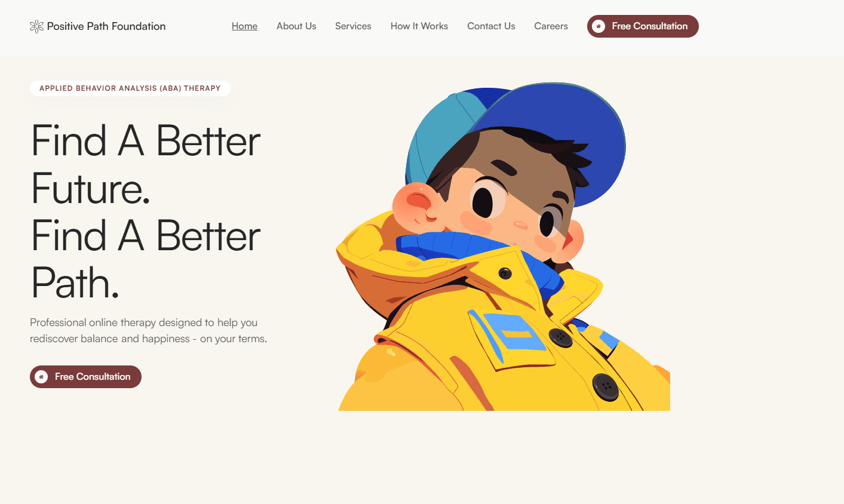844x504 pixels.
Task: Go to the Home nav link
Action: click(244, 26)
